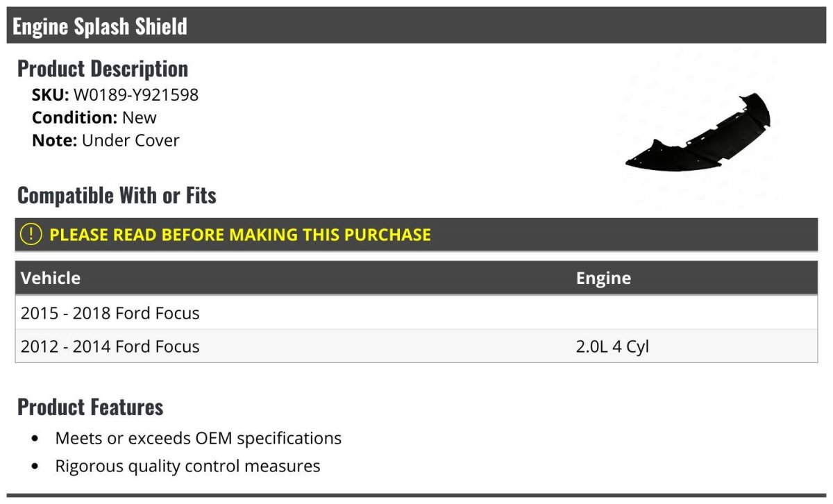The height and width of the screenshot is (504, 833).
Task: Select the "Product Features" heading
Action: (90, 407)
